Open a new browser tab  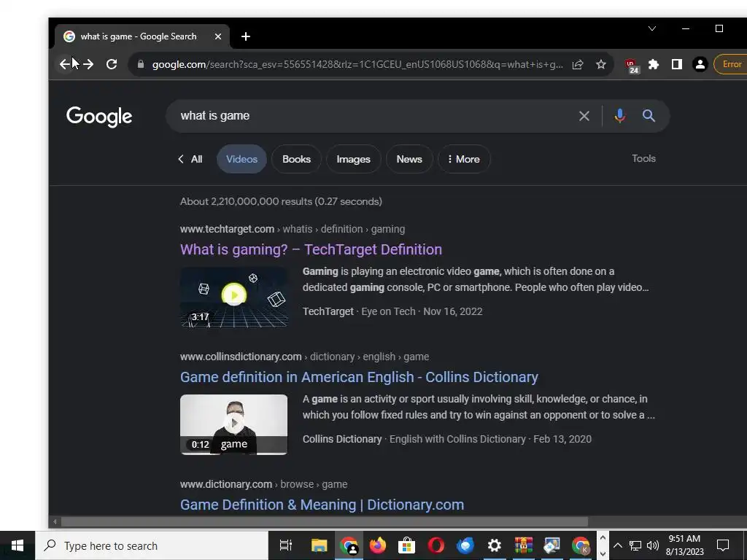click(246, 36)
